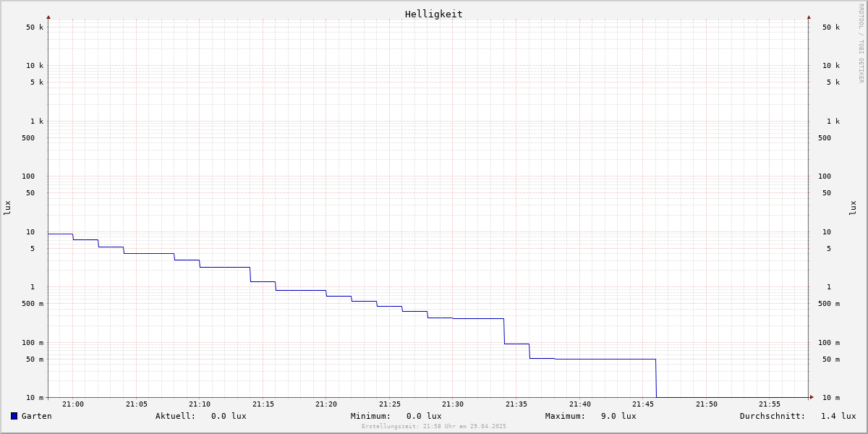Click "1 k" on the left y-axis
The image size is (868, 434).
[37, 122]
